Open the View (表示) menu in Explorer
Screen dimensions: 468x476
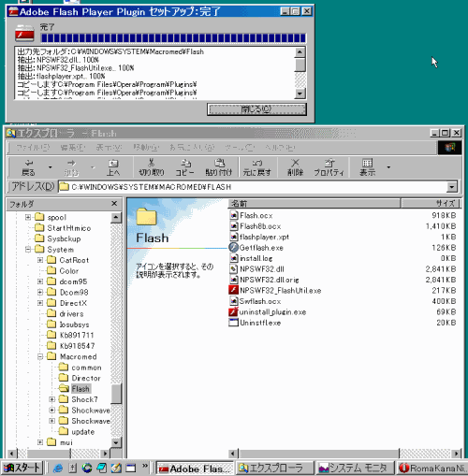pos(109,148)
